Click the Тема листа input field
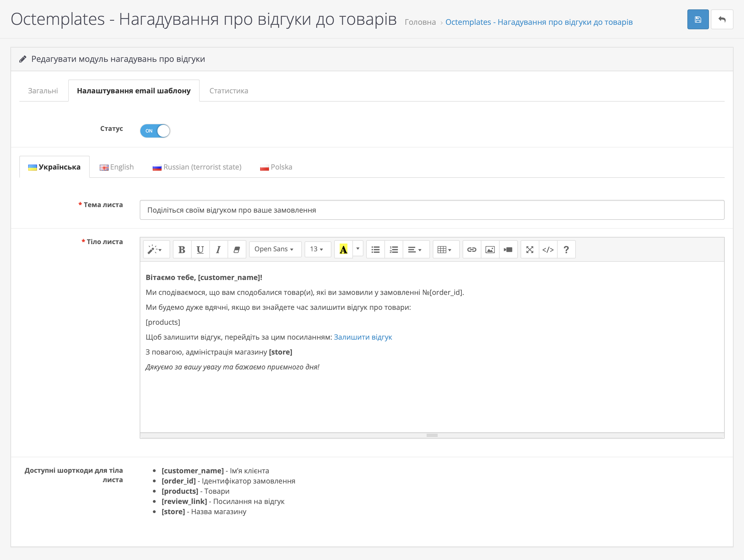Image resolution: width=744 pixels, height=560 pixels. pos(432,210)
